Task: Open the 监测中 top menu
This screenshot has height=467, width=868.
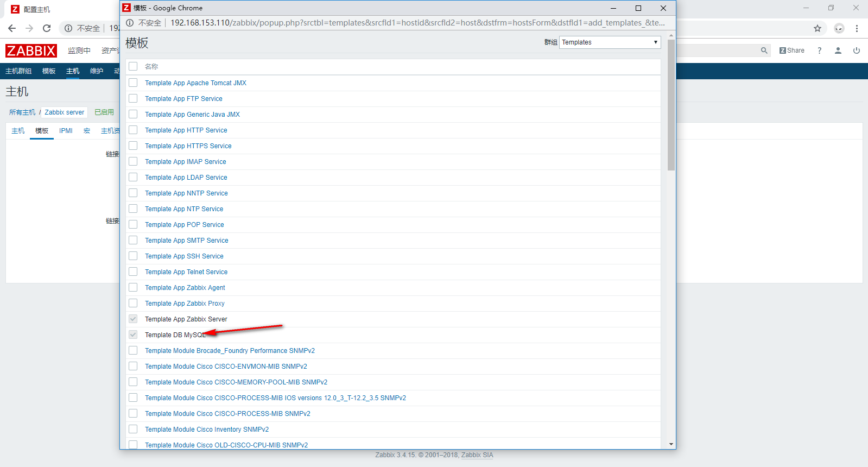Action: [79, 51]
